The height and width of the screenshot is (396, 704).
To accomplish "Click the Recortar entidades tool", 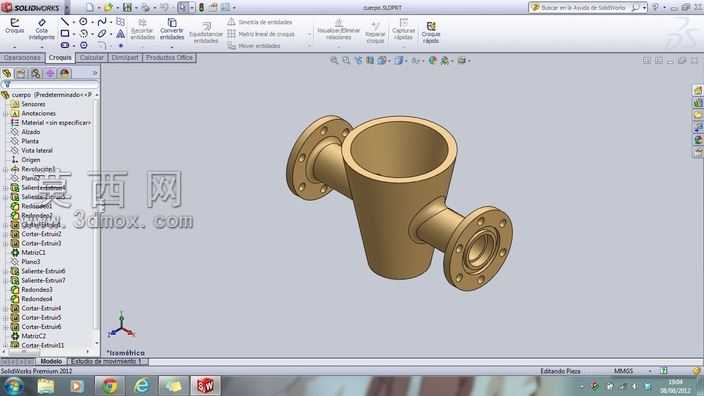I will click(x=142, y=29).
